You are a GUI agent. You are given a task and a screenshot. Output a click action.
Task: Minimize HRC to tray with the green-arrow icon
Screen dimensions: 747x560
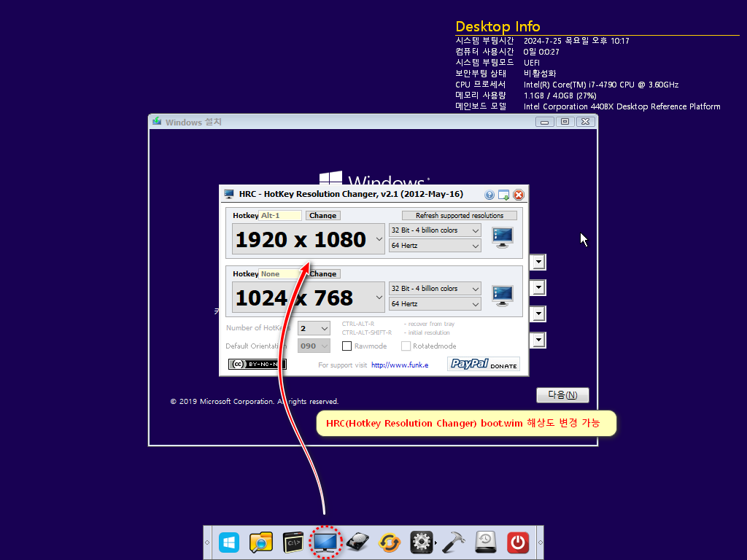tap(503, 195)
